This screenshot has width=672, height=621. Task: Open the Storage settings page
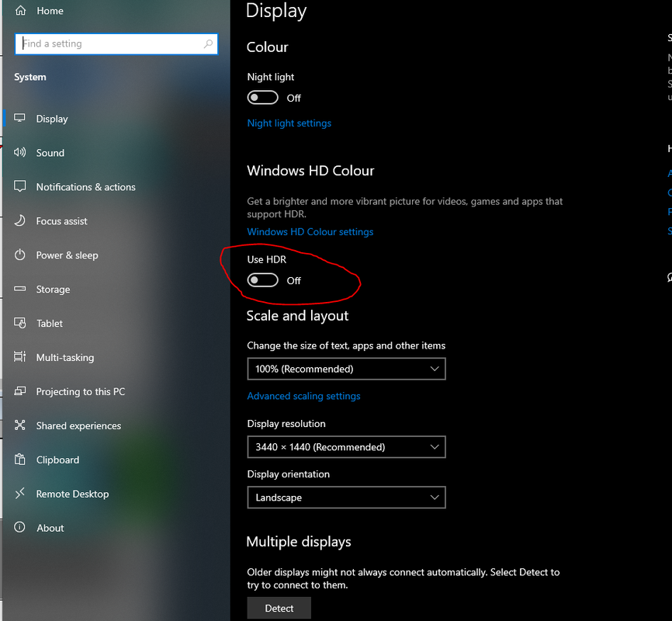click(x=53, y=290)
